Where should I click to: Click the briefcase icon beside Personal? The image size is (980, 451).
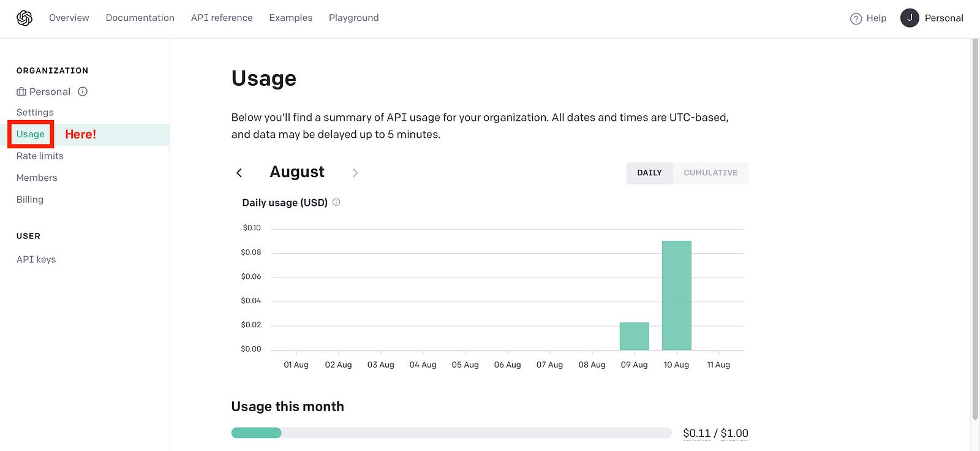click(21, 92)
